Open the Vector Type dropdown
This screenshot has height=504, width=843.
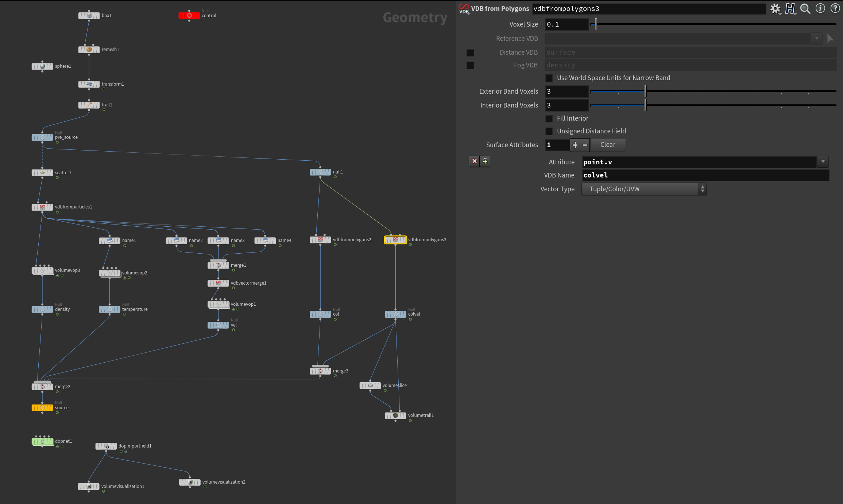[x=644, y=189]
